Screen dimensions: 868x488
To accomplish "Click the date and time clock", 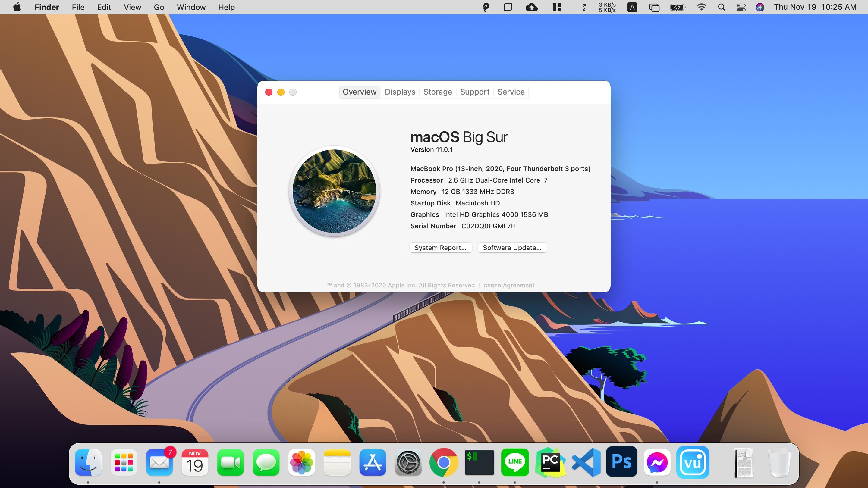I will [x=815, y=7].
